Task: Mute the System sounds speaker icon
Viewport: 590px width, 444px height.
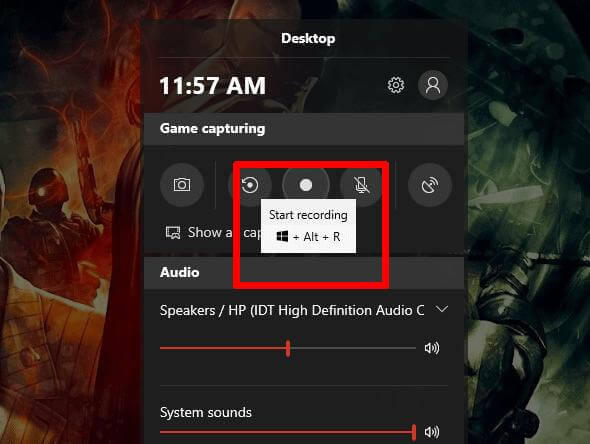Action: [432, 432]
